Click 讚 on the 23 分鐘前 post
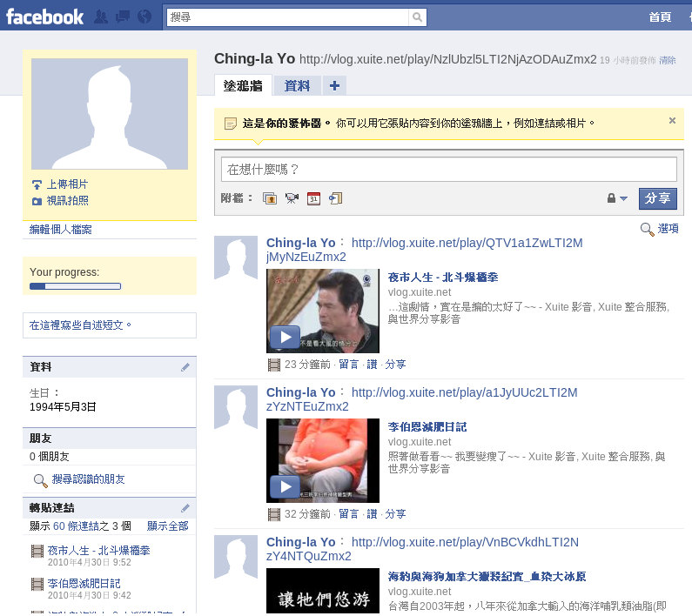692x616 pixels. tap(372, 365)
